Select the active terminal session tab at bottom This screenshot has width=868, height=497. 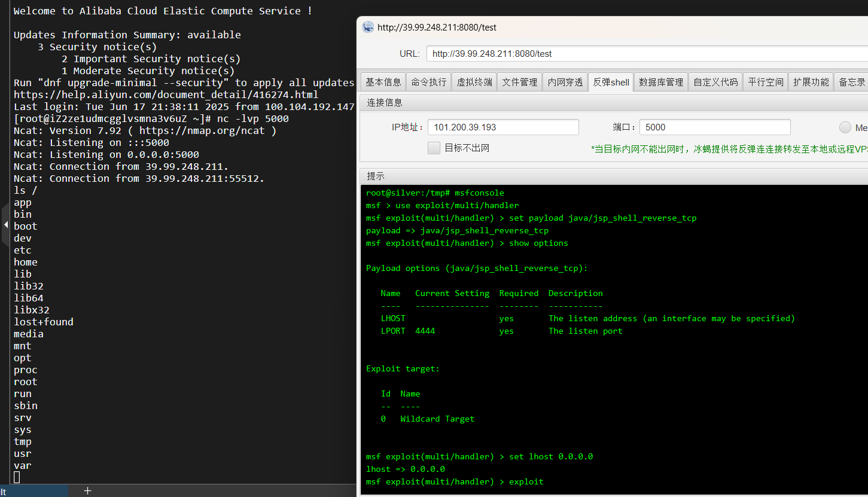coord(33,491)
